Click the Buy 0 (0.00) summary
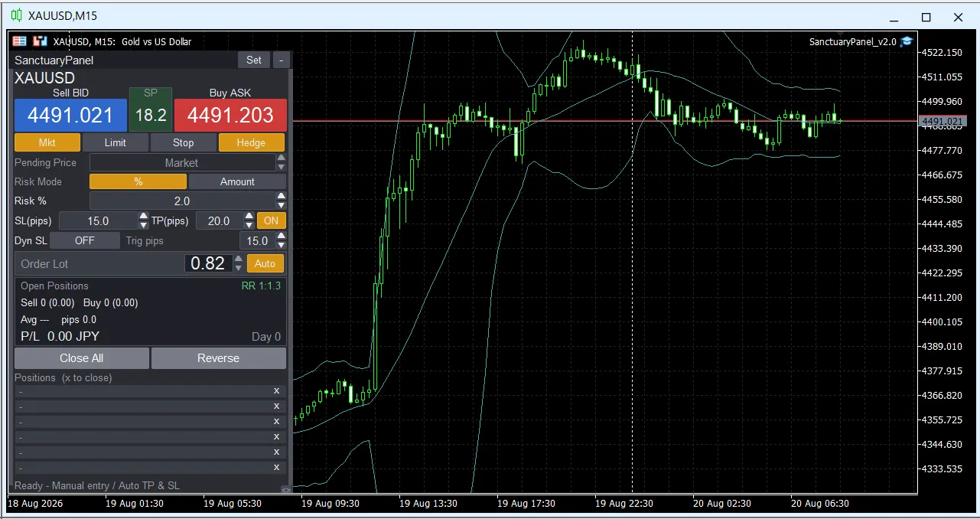Screen dimensions: 980x519 [x=111, y=302]
